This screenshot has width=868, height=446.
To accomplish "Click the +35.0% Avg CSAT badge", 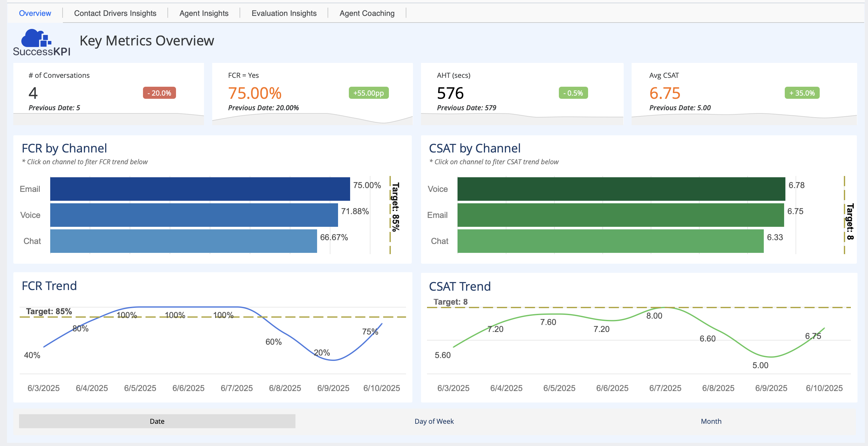I will 802,93.
